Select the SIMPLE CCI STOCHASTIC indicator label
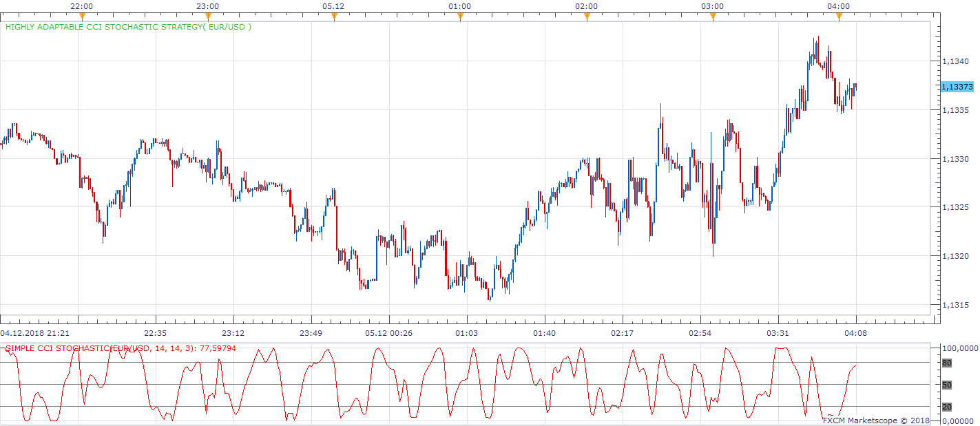This screenshot has height=426, width=980. coord(121,348)
